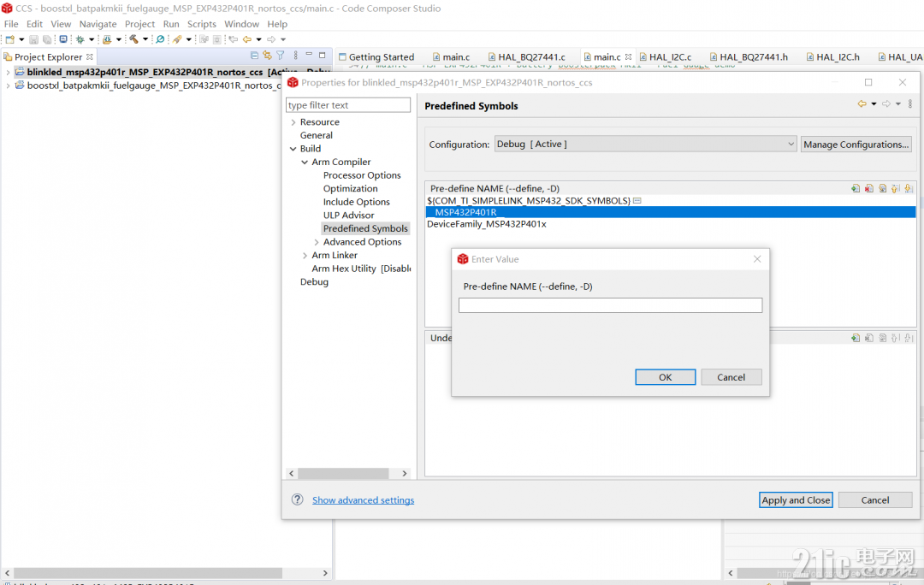The width and height of the screenshot is (924, 585).
Task: Open the File menu
Action: coord(11,24)
